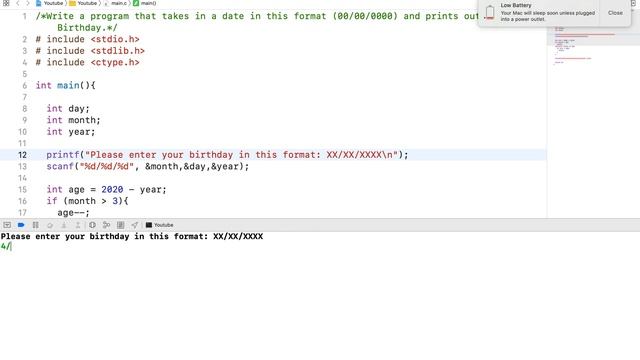Step into function

coord(64,225)
